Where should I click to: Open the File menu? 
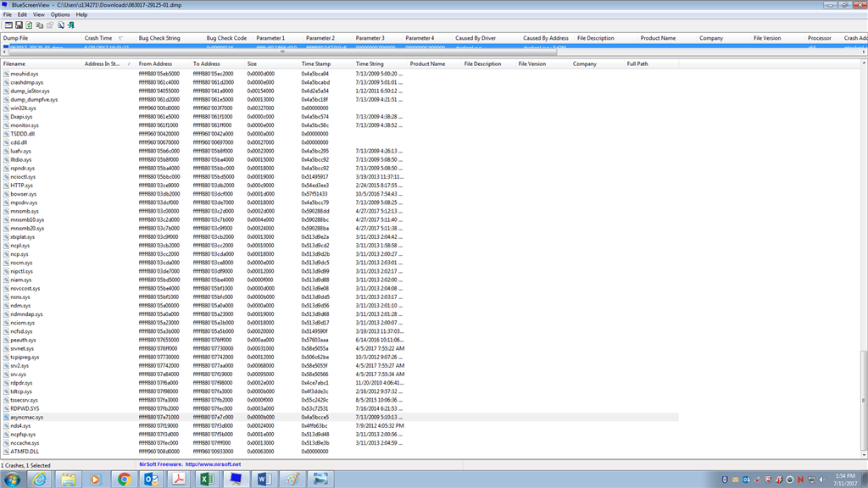(x=8, y=15)
